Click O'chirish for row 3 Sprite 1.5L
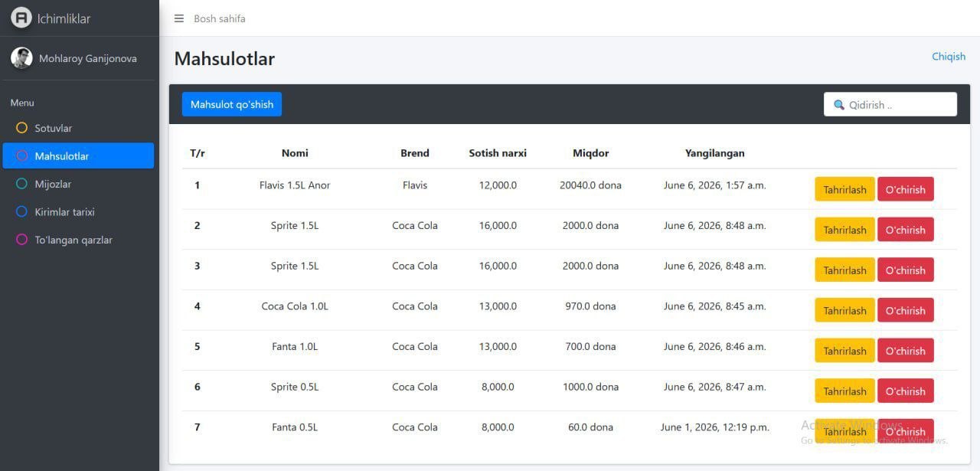The height and width of the screenshot is (471, 980). click(x=906, y=270)
